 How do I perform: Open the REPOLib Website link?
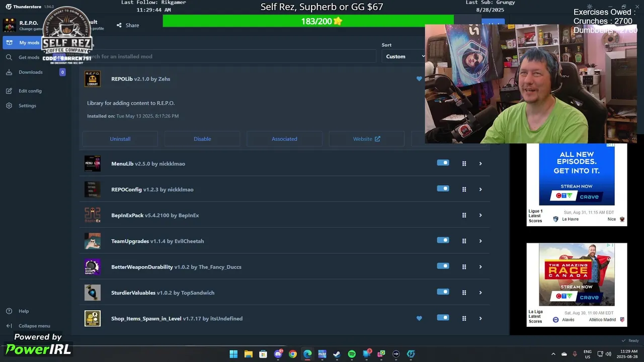point(367,139)
